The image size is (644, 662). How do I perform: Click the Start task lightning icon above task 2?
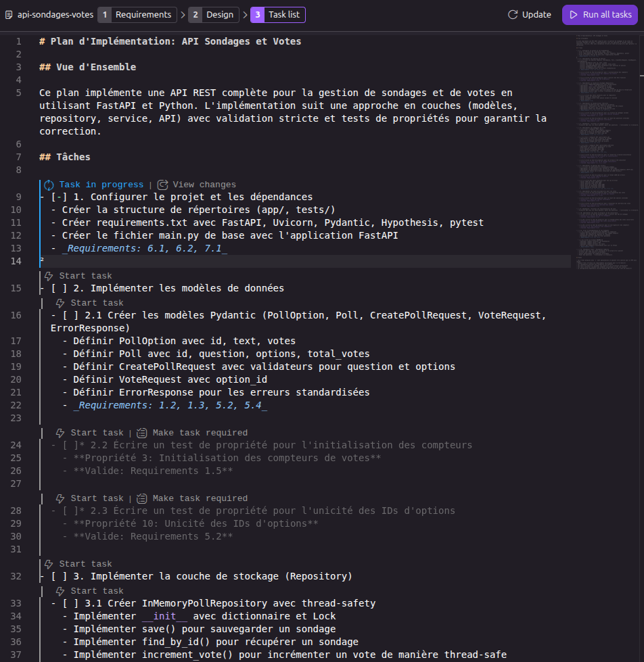[x=48, y=275]
